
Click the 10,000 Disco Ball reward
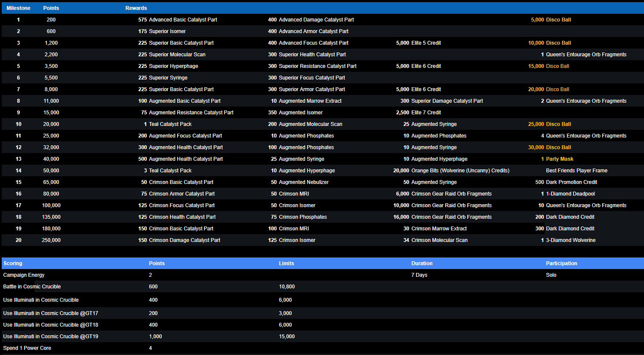pos(549,43)
